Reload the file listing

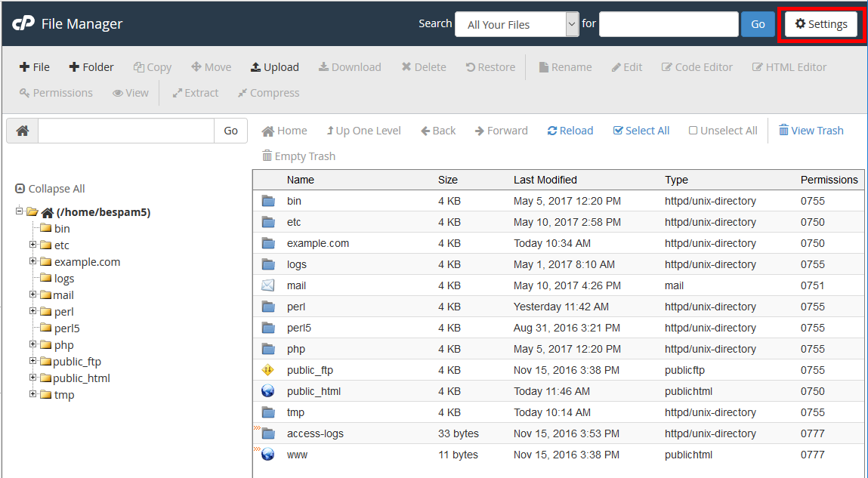pyautogui.click(x=570, y=131)
